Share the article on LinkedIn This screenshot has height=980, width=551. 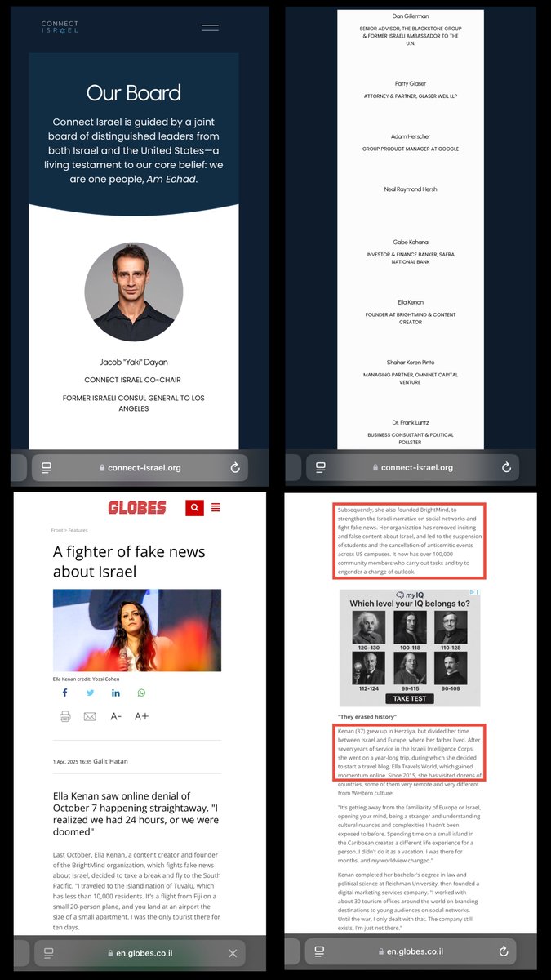pyautogui.click(x=116, y=693)
